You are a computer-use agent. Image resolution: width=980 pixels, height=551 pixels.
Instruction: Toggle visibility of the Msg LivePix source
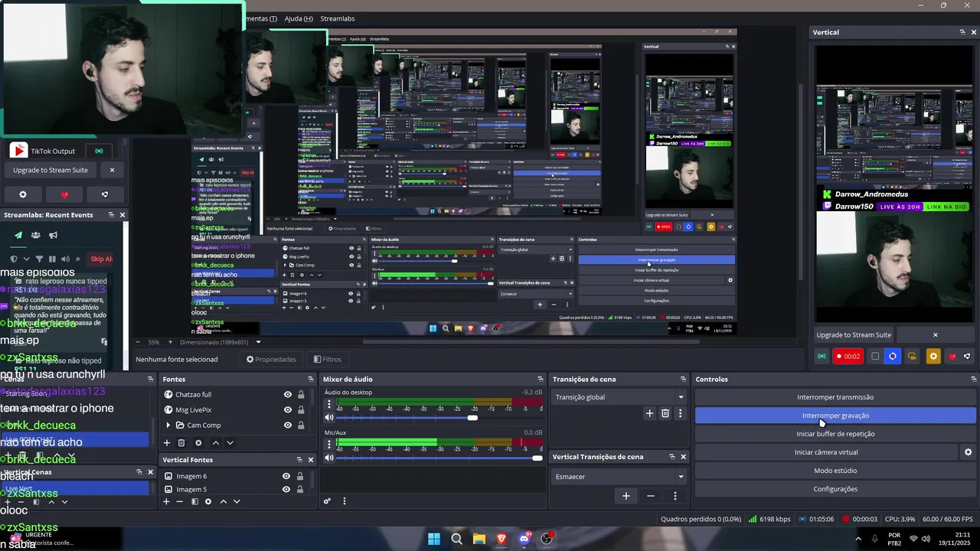tap(287, 410)
